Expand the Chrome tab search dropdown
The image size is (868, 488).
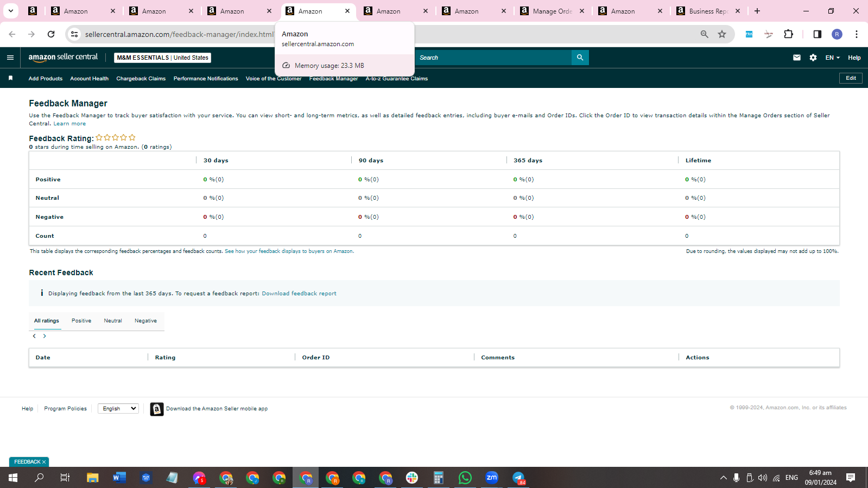(10, 11)
